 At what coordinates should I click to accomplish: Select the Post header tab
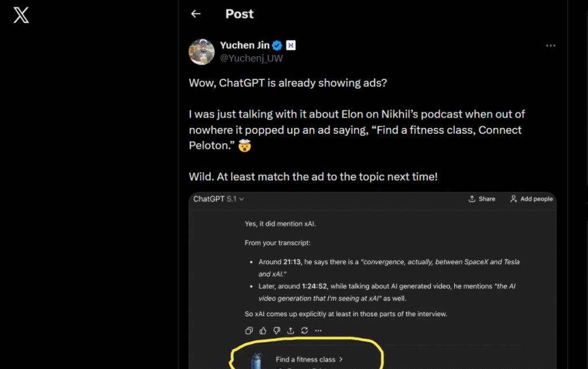[239, 13]
